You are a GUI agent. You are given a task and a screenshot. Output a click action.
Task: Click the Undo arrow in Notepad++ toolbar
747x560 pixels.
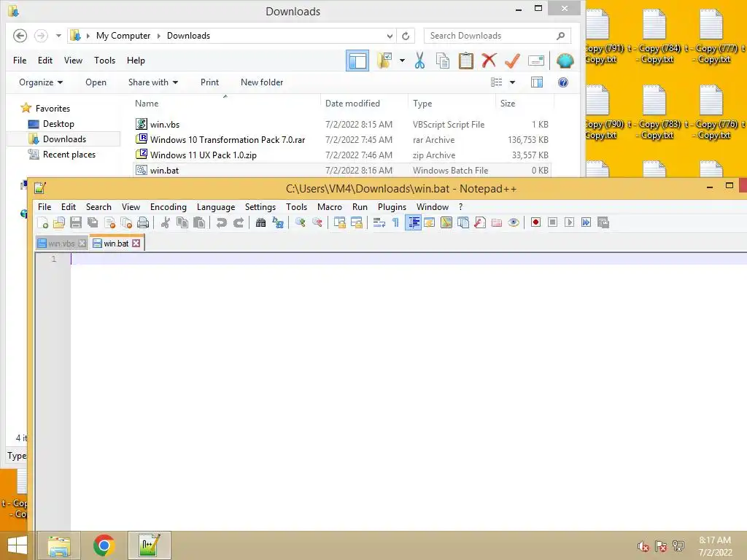(x=222, y=222)
